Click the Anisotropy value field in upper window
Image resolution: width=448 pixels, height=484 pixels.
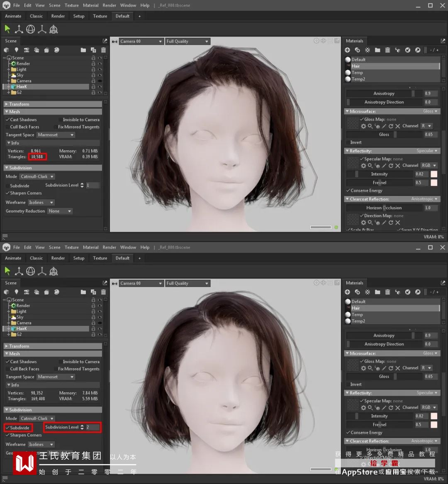coord(431,93)
